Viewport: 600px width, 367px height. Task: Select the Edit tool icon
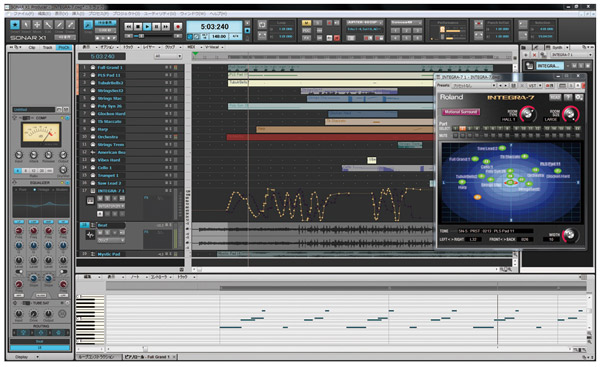click(48, 25)
